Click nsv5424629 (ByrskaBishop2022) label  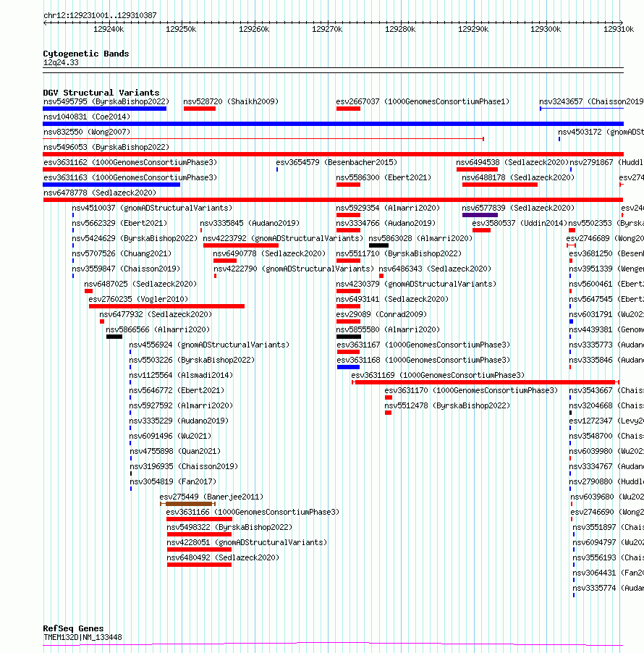tap(135, 238)
